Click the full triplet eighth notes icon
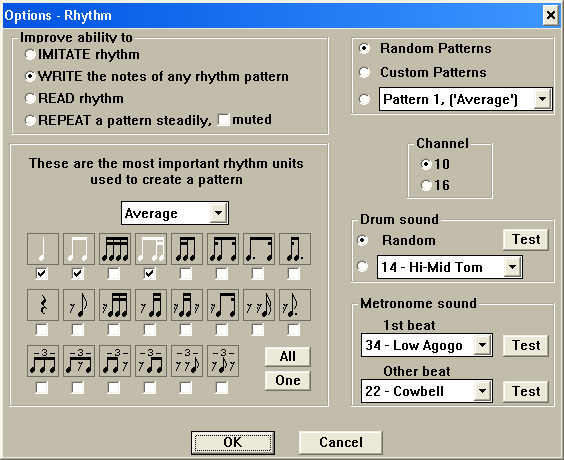The width and height of the screenshot is (564, 460). 43,361
